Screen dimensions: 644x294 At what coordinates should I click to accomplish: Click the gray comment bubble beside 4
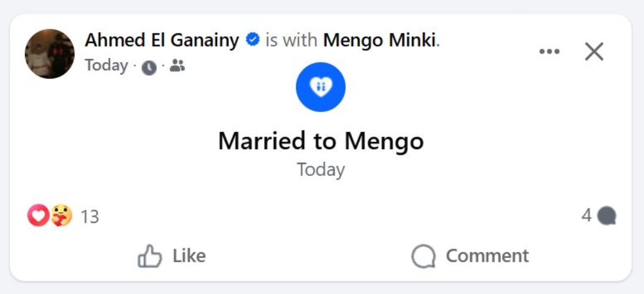point(606,216)
